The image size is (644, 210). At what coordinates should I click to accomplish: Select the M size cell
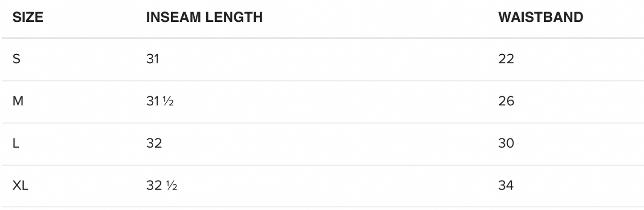18,101
